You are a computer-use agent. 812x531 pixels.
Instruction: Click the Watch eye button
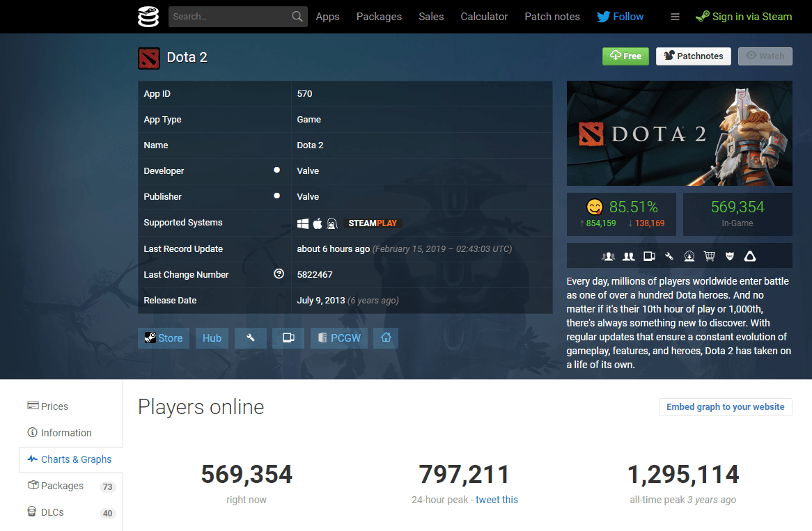(x=765, y=56)
